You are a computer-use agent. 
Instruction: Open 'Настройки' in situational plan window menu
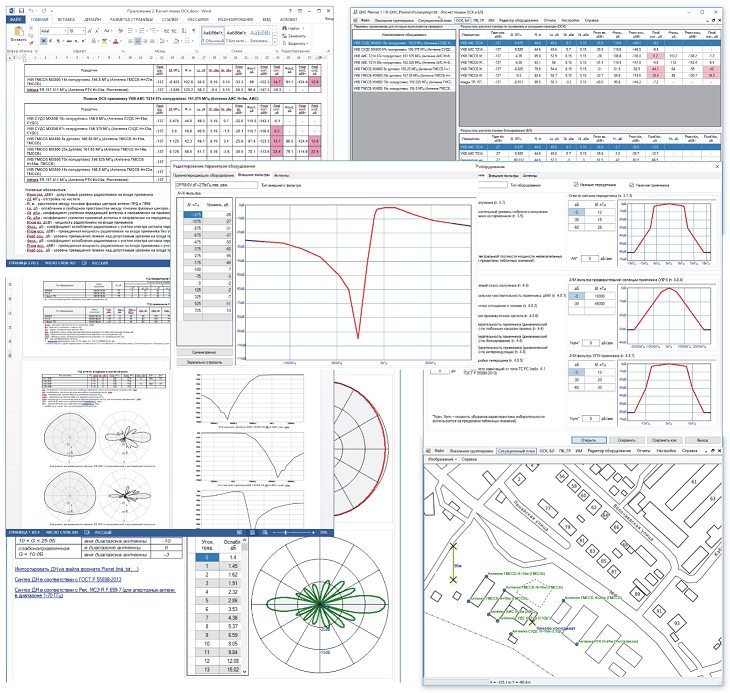click(666, 451)
